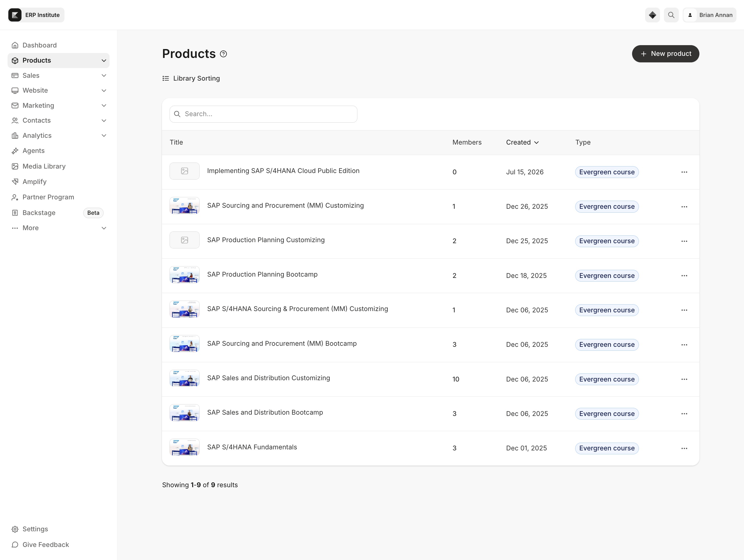Screen dimensions: 744x560
Task: Click the Give Feedback speech bubble icon
Action: pos(15,545)
